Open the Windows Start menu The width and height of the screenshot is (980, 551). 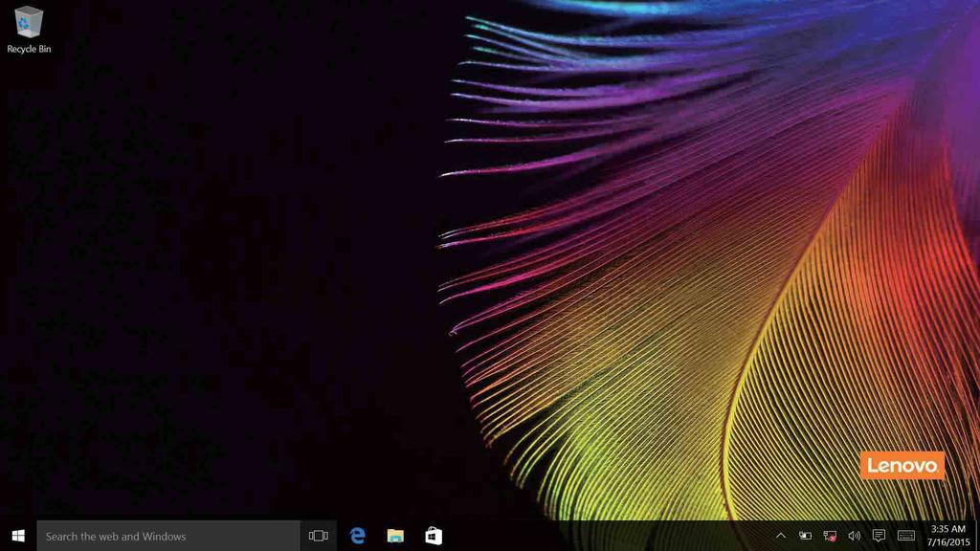18,536
